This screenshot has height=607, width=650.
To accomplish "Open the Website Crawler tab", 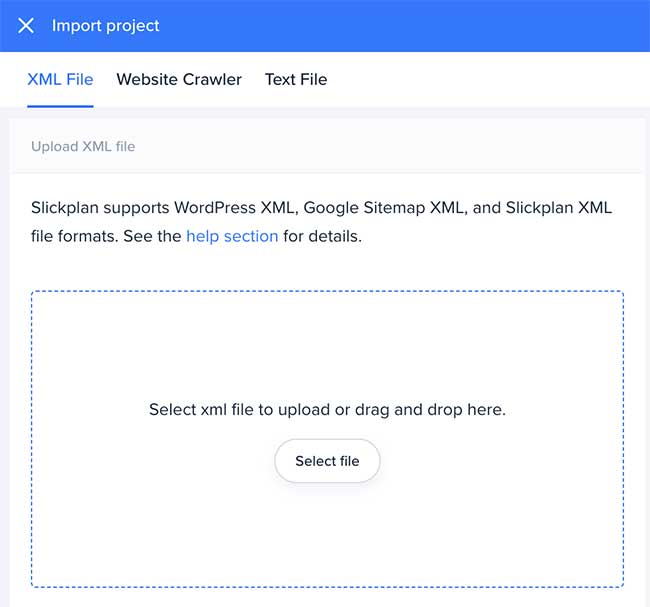I will [179, 79].
